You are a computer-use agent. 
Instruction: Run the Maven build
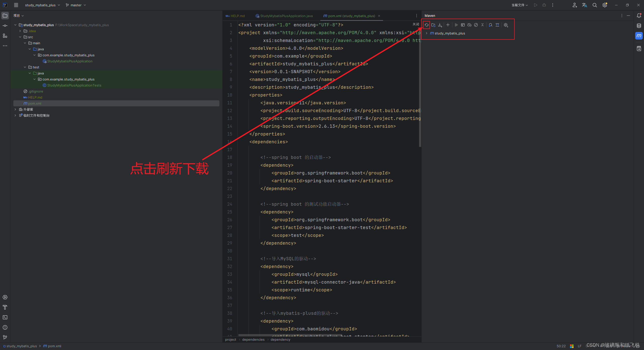[x=456, y=25]
